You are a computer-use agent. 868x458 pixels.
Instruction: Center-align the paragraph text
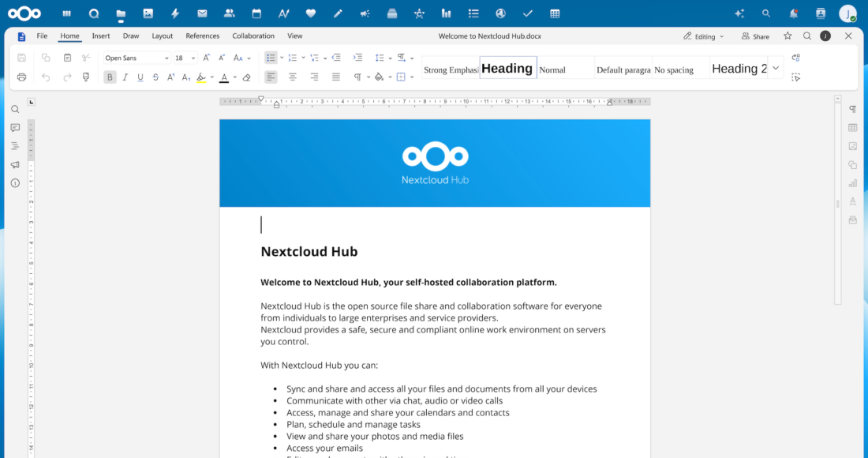click(293, 77)
